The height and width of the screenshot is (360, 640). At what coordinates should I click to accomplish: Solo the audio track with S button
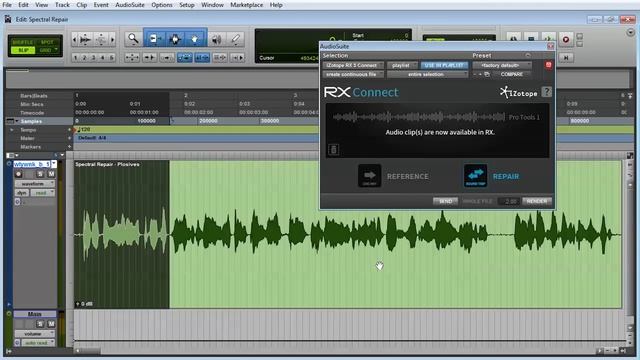click(x=40, y=174)
